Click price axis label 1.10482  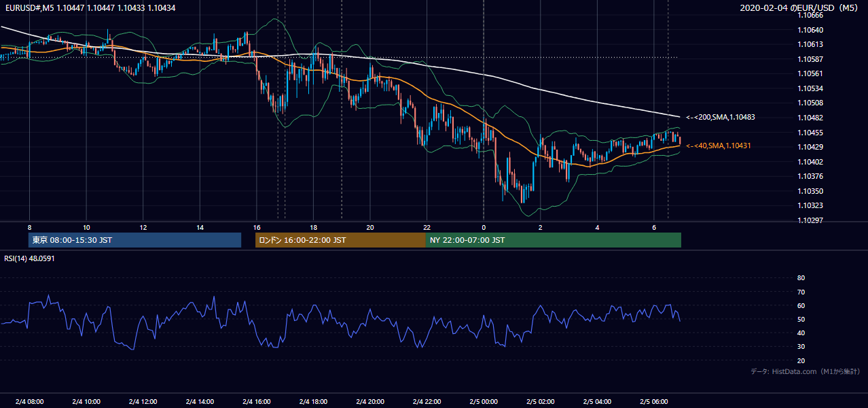click(811, 118)
